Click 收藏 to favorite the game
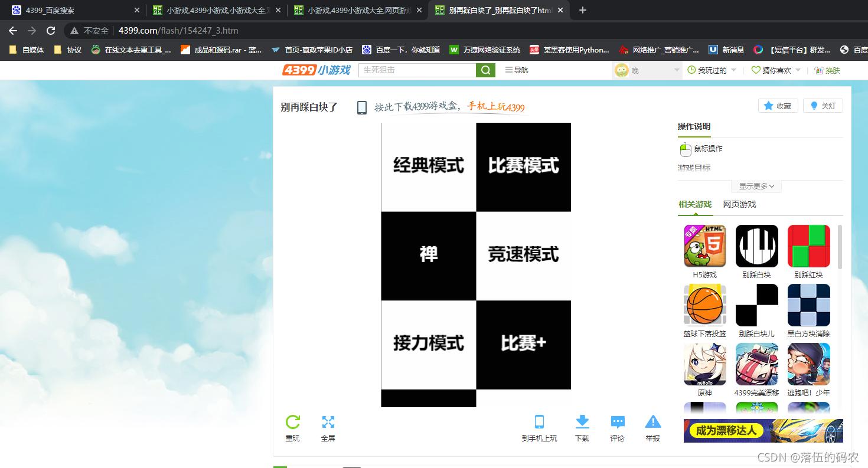This screenshot has height=468, width=868. 778,105
